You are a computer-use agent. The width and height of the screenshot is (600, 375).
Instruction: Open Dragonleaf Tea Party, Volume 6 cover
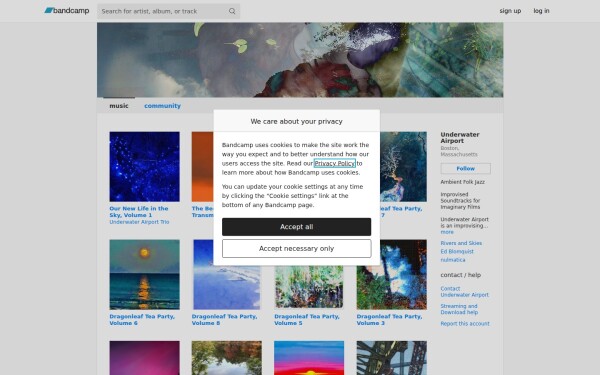(x=144, y=274)
